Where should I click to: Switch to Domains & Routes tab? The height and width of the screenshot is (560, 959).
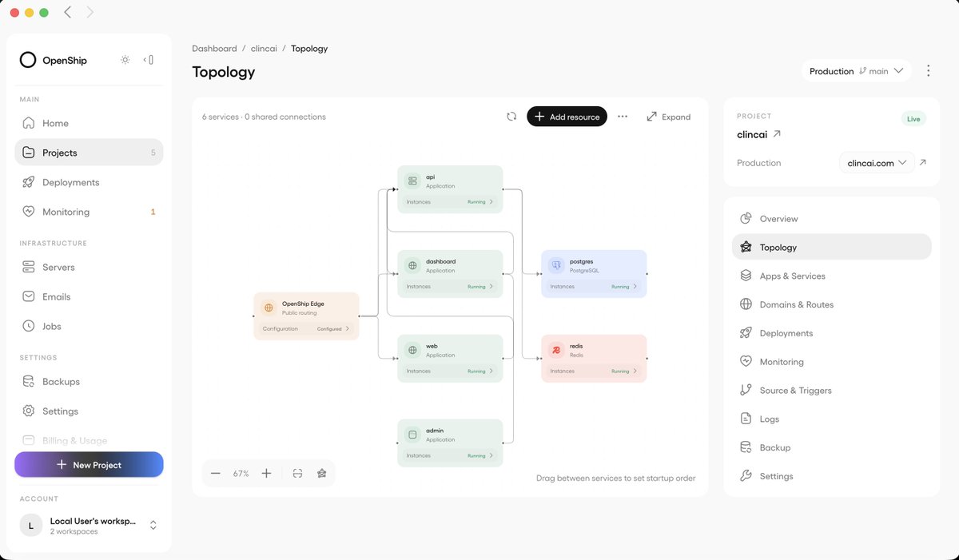click(831, 304)
